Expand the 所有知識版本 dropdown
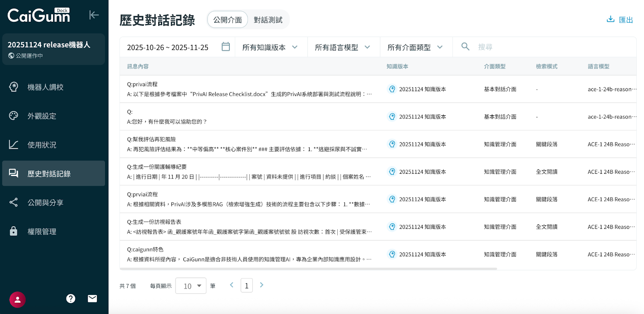Screen dimensions: 644x314 click(270, 47)
